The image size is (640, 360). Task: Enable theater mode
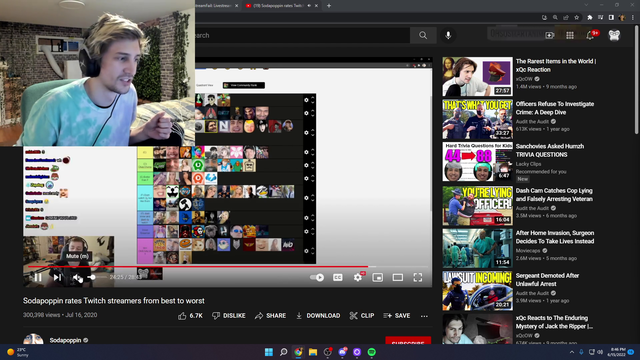pos(398,278)
